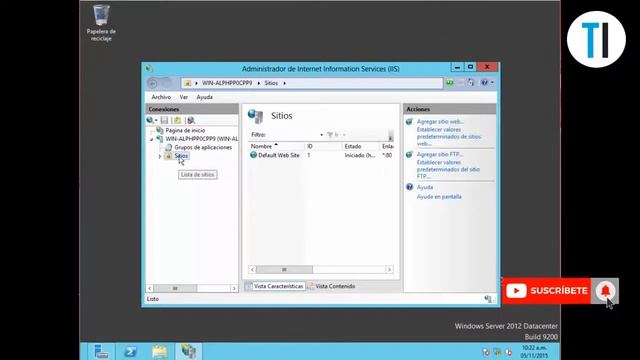Open File Explorer from the taskbar
Viewport: 640px width, 360px height.
click(x=160, y=351)
